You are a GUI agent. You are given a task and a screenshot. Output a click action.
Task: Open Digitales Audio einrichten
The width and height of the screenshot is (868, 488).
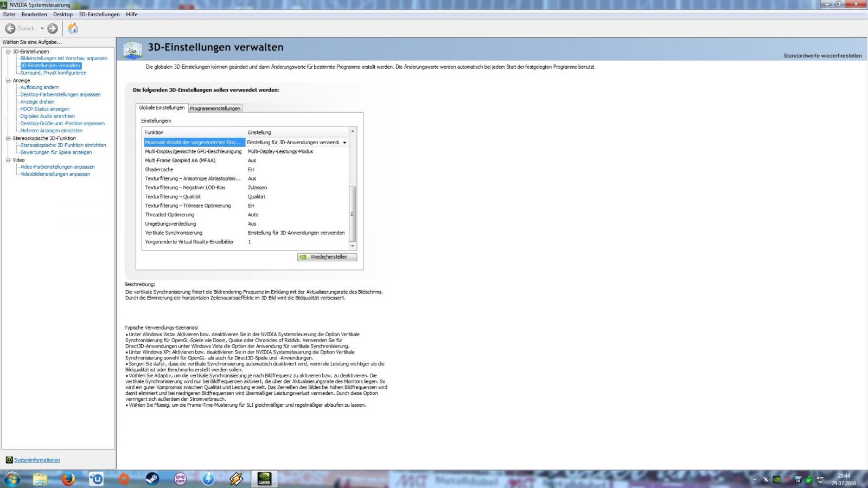point(48,116)
